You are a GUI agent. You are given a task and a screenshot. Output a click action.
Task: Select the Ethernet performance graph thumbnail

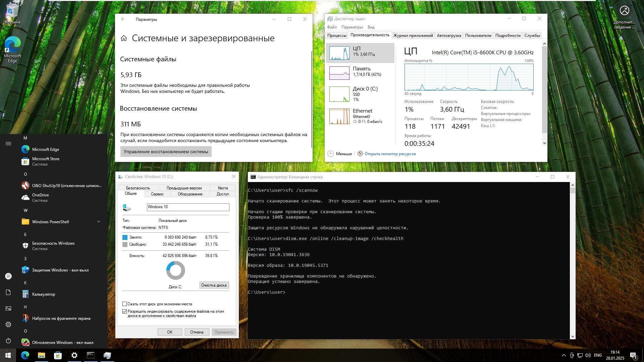tap(339, 116)
